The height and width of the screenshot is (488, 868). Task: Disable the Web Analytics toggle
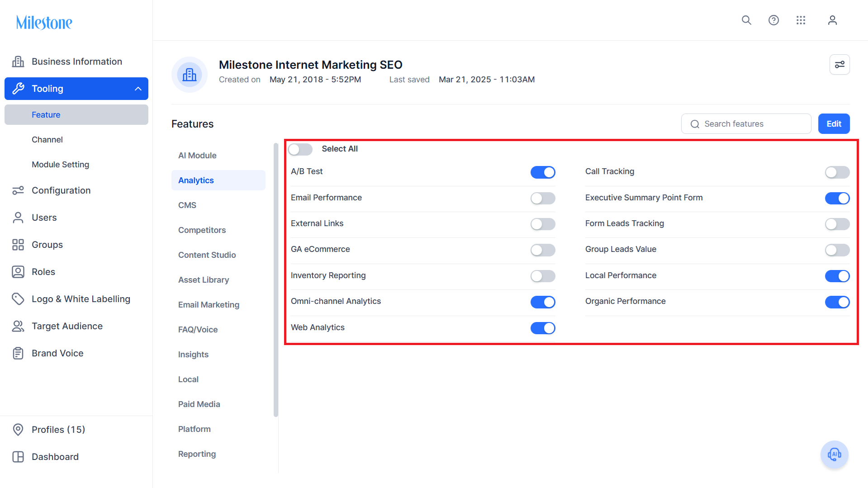pyautogui.click(x=543, y=328)
